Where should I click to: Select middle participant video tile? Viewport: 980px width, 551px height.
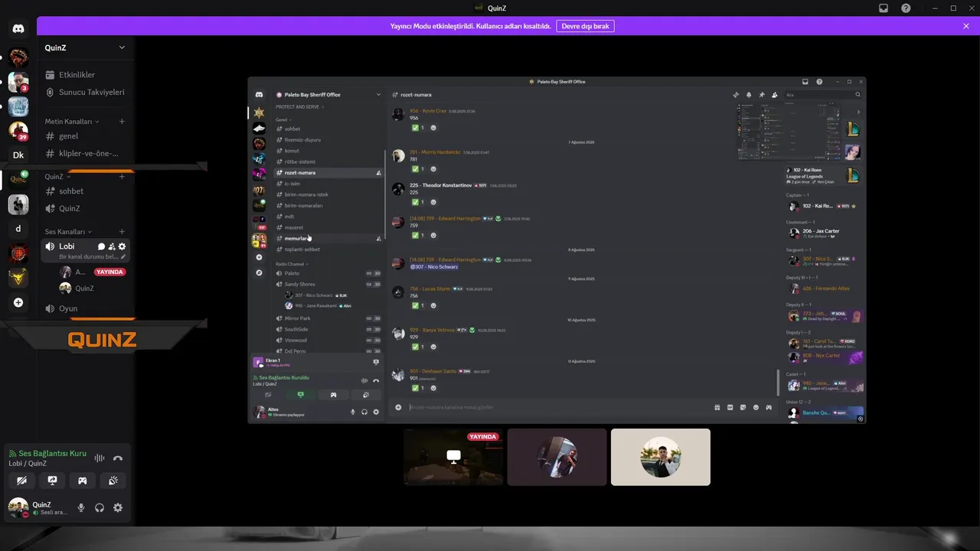coord(557,457)
